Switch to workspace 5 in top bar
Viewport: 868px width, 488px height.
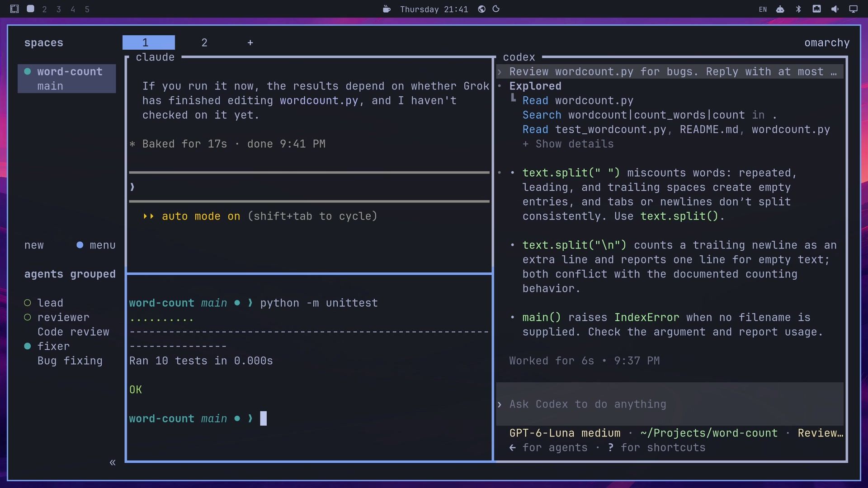click(87, 9)
